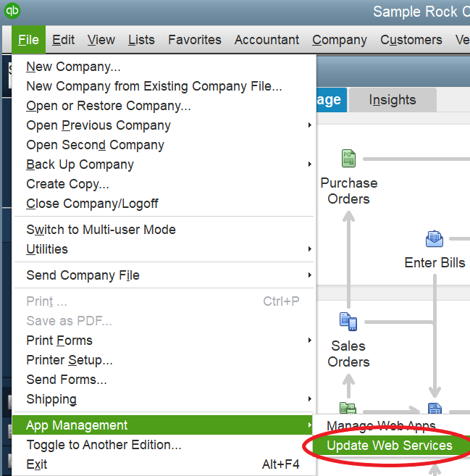470x476 pixels.
Task: Open the Send Company File submenu
Action: [x=83, y=275]
